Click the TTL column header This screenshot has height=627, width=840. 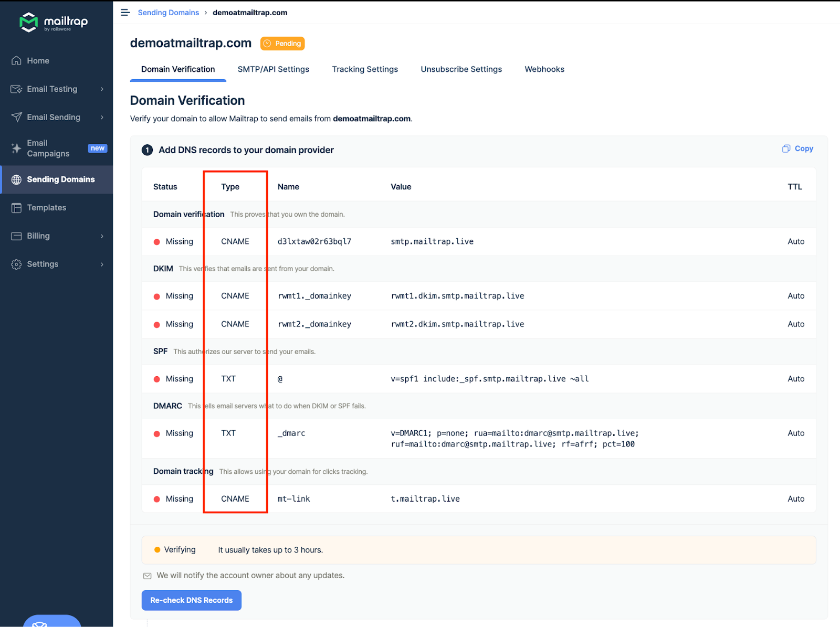point(795,187)
